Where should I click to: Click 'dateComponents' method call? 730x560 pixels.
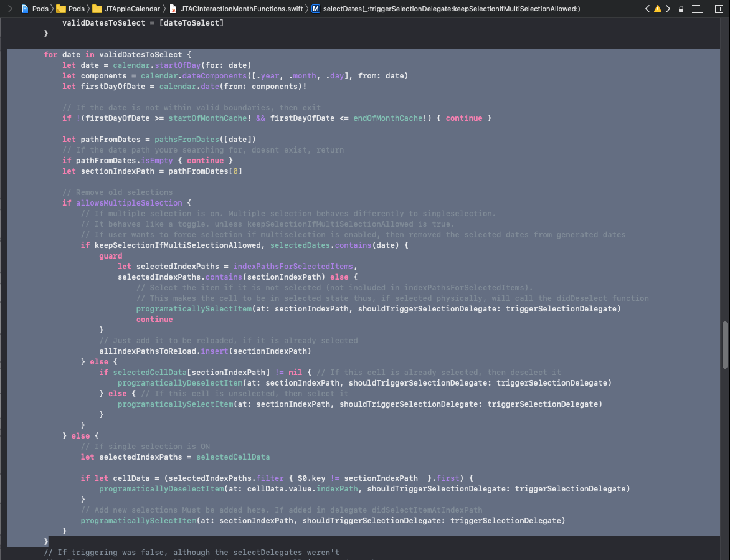coord(214,76)
